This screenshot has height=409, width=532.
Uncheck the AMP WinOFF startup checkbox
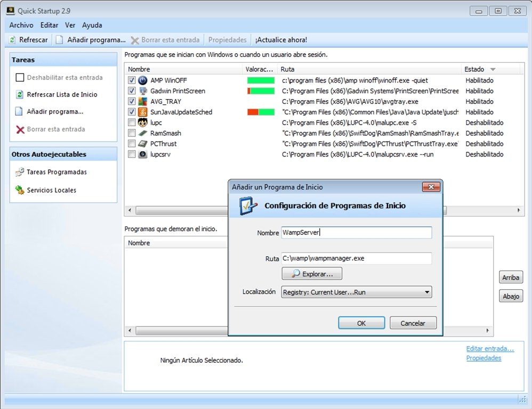[x=132, y=80]
